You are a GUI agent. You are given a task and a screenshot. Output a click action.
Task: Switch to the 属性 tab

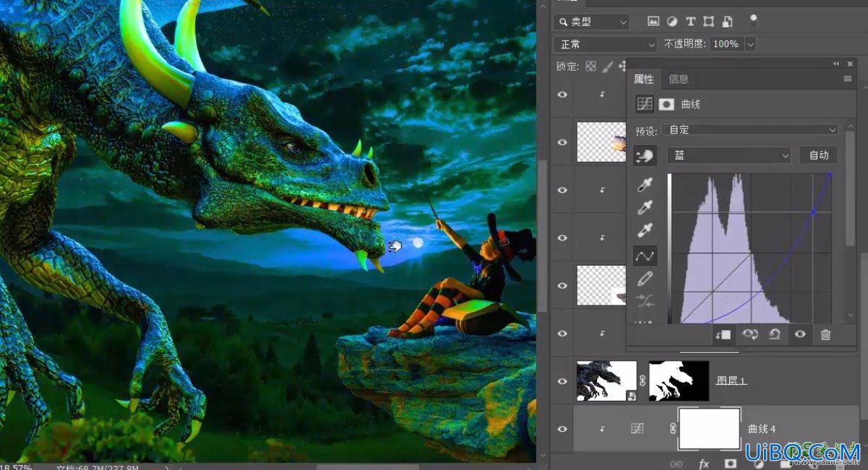(644, 79)
